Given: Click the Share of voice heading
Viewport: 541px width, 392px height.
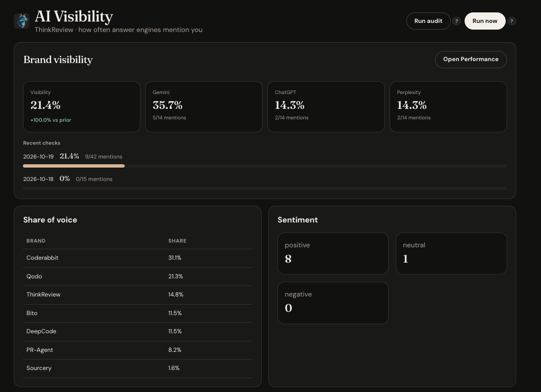Looking at the screenshot, I should [50, 220].
